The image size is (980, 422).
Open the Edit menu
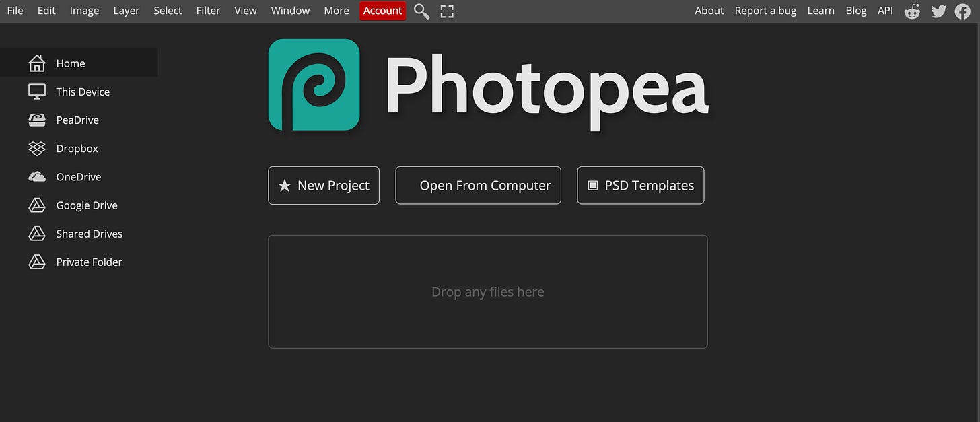click(46, 11)
